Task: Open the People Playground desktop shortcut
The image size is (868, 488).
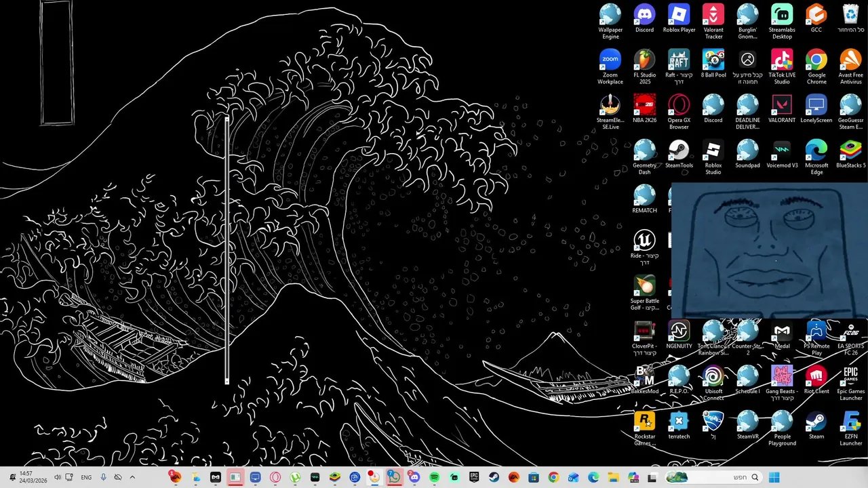Action: (782, 428)
